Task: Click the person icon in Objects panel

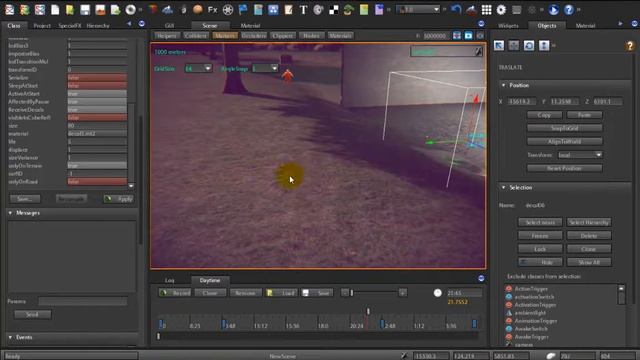Action: click(544, 45)
